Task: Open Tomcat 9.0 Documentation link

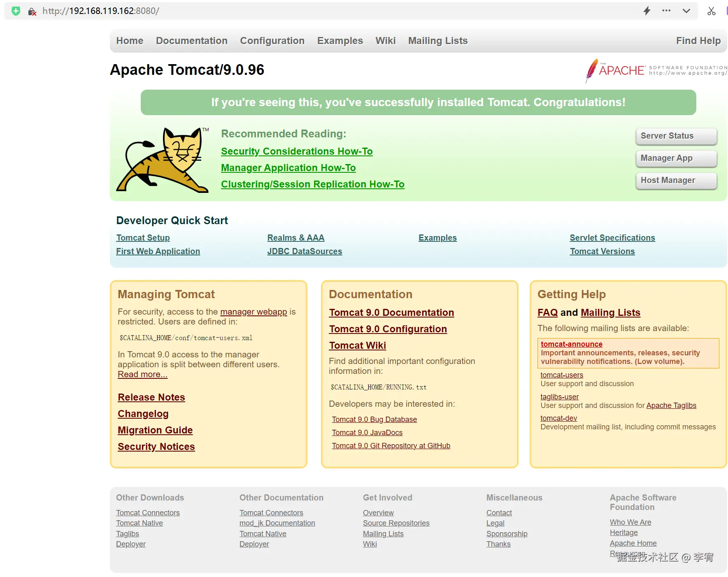Action: (x=391, y=313)
